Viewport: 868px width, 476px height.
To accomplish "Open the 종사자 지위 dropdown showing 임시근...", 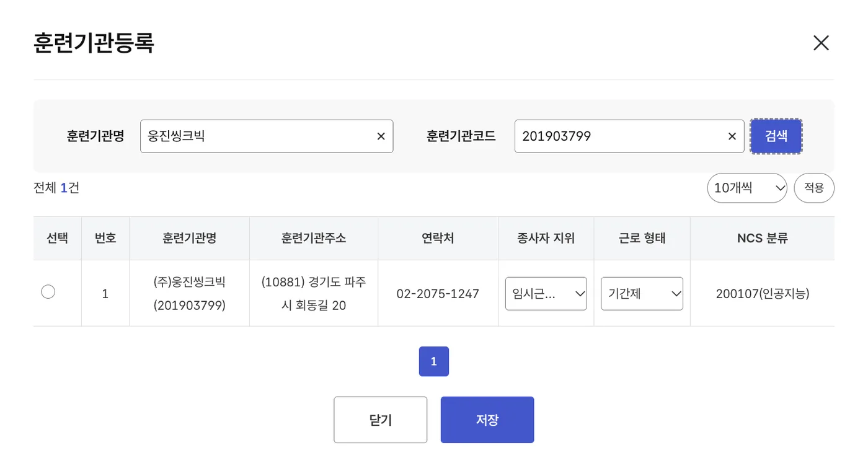I will click(x=546, y=294).
